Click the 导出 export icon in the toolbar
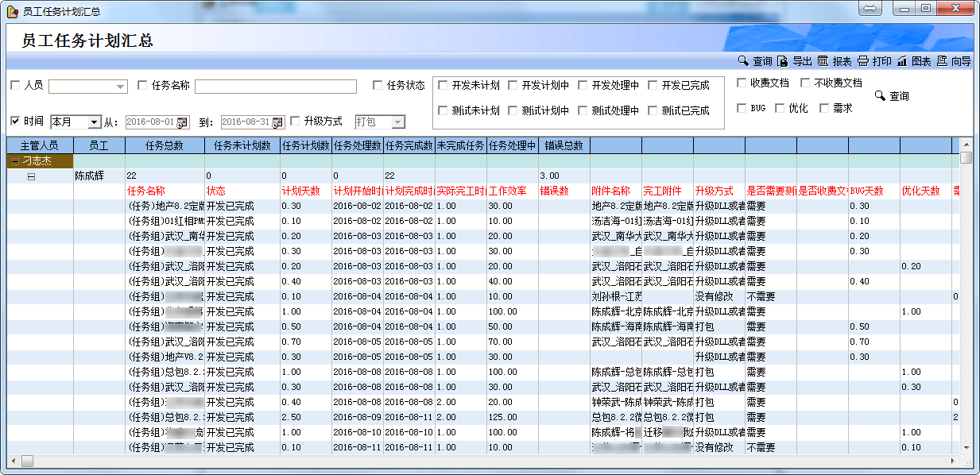Viewport: 980px width, 475px height. tap(783, 61)
